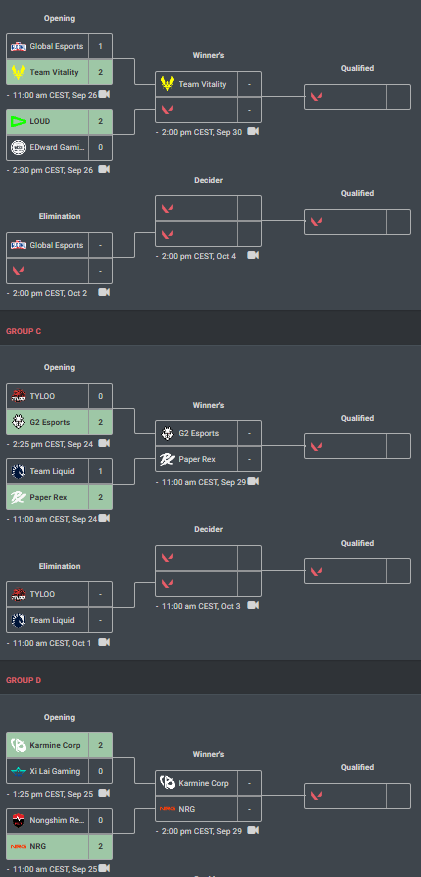Open video for Vitality vs Global Esports match
This screenshot has height=877, width=421.
pos(104,95)
